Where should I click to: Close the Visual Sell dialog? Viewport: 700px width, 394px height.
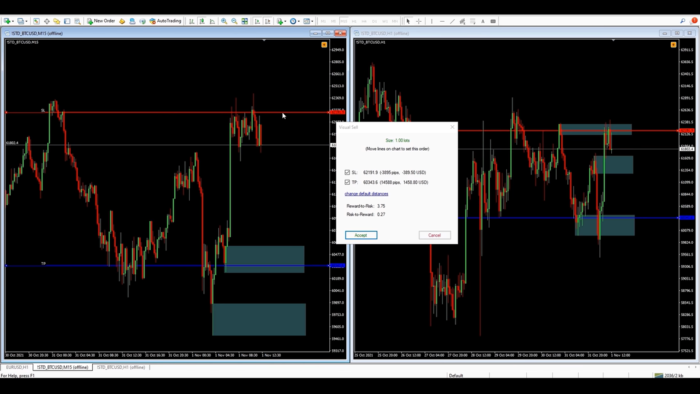(452, 127)
